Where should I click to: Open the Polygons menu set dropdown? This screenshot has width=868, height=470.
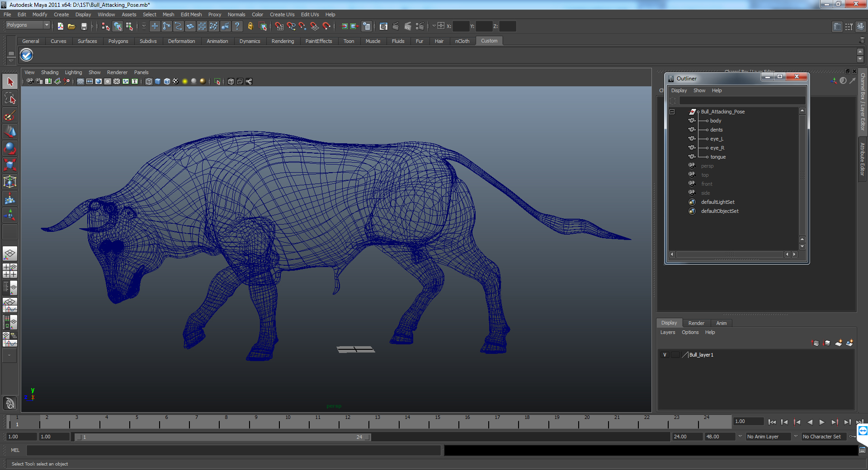pyautogui.click(x=28, y=25)
